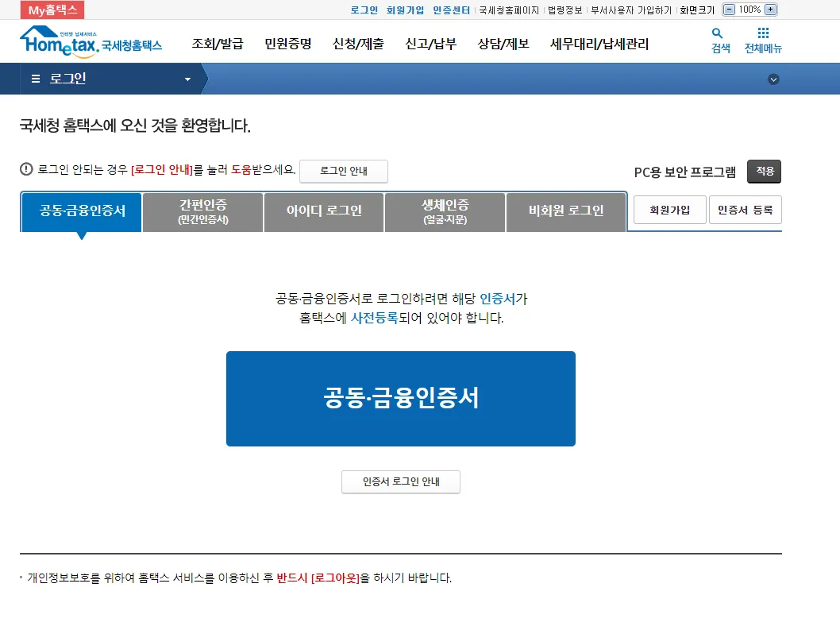Click the 화면크기 label

(697, 10)
